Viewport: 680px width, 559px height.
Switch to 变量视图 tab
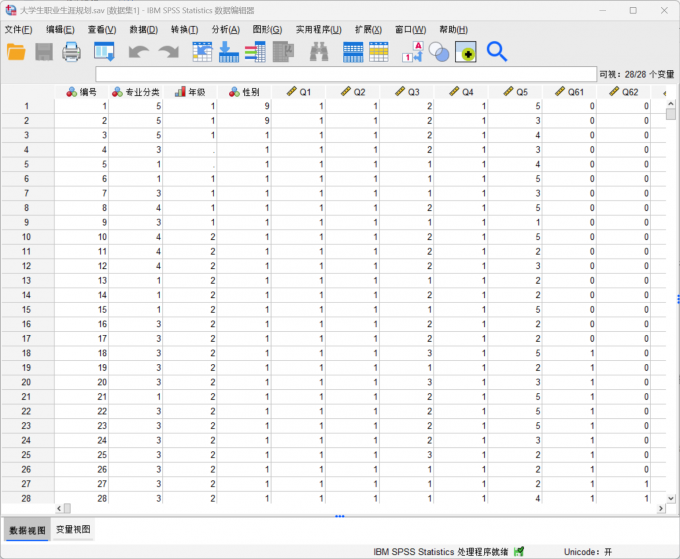(x=73, y=530)
